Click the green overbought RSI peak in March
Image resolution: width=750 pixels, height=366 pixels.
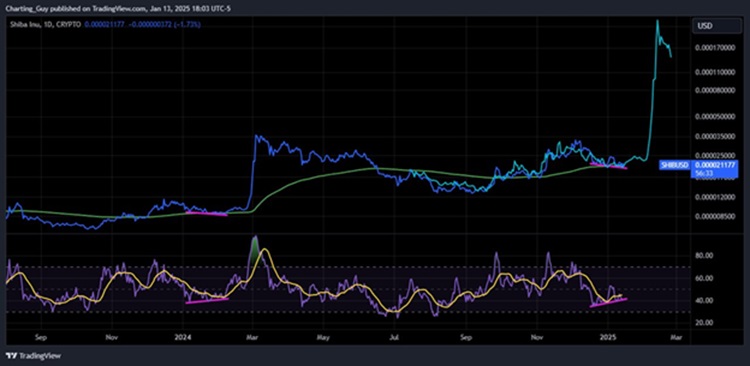[x=255, y=246]
